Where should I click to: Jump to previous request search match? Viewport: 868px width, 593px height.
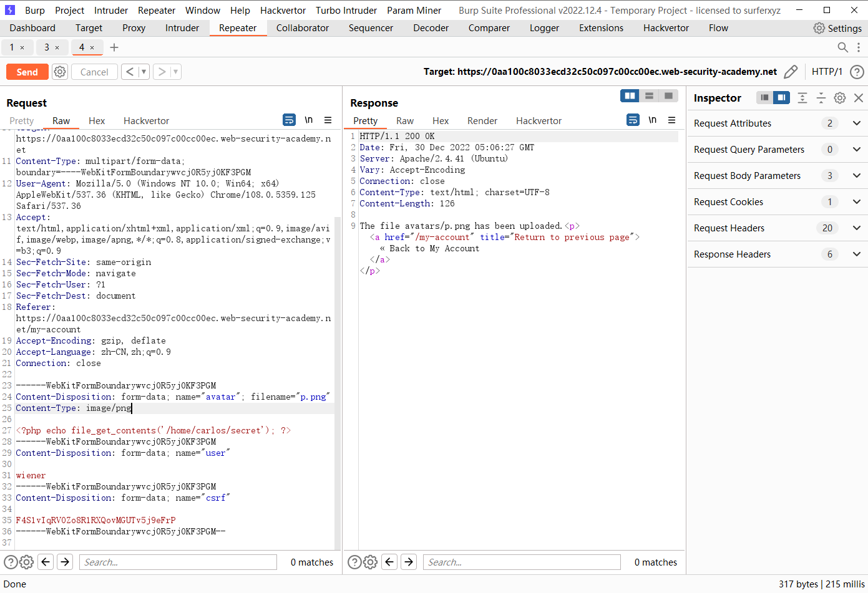(46, 562)
